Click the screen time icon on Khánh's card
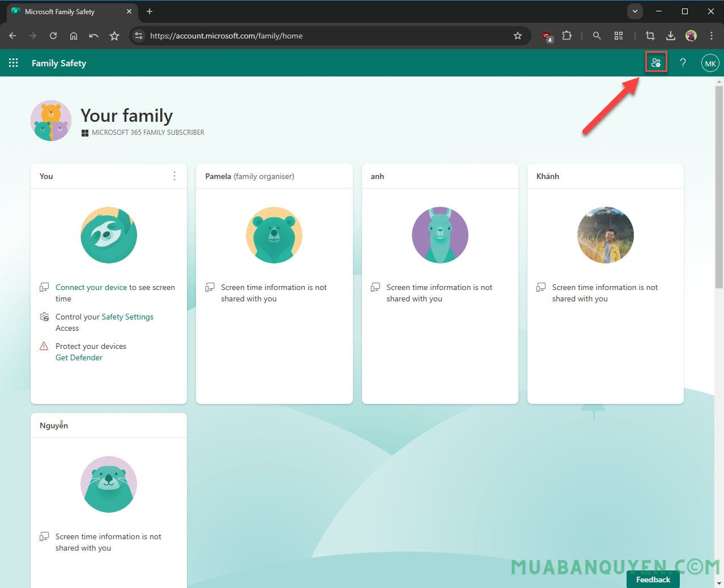The height and width of the screenshot is (588, 724). (x=541, y=288)
